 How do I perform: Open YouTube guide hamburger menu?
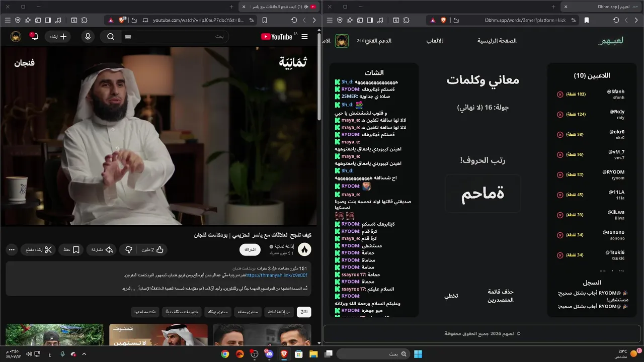coord(304,37)
